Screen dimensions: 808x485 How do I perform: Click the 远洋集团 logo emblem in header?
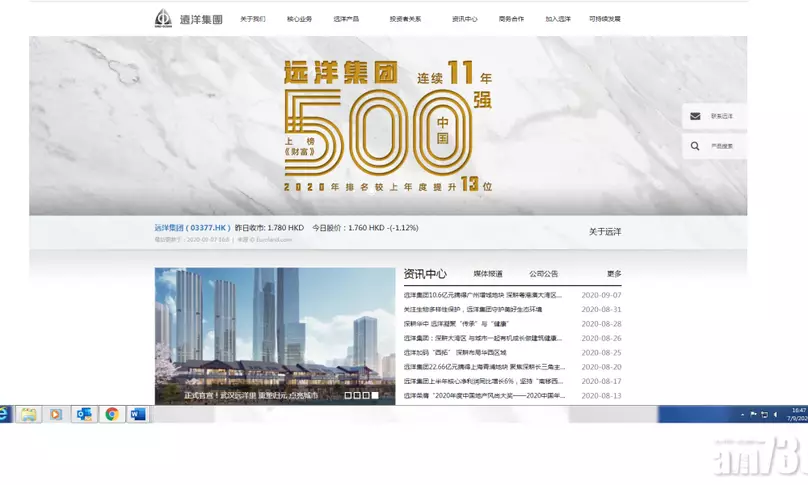click(163, 18)
